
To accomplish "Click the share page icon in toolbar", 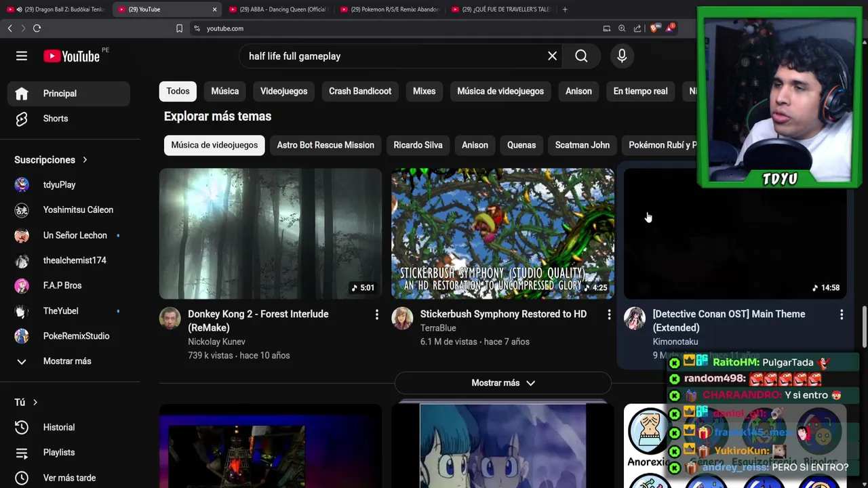I will tap(637, 28).
